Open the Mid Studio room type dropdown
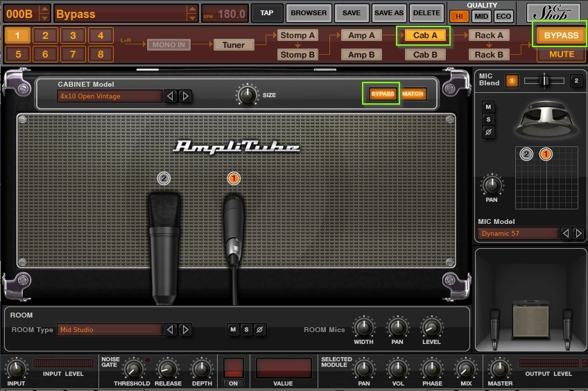Screen dimensions: 588x391 [110, 330]
